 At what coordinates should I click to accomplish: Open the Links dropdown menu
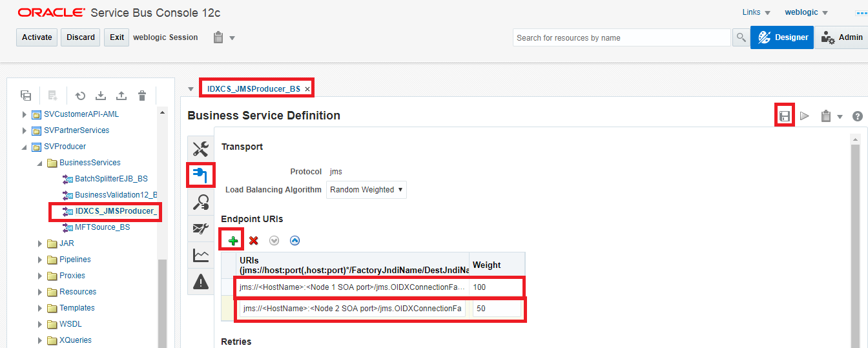(756, 12)
